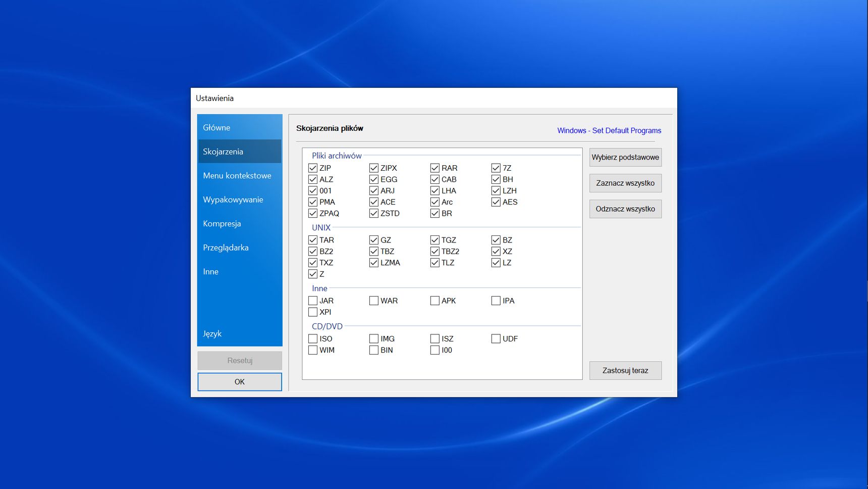Switch to Przeglądarka section

point(239,248)
